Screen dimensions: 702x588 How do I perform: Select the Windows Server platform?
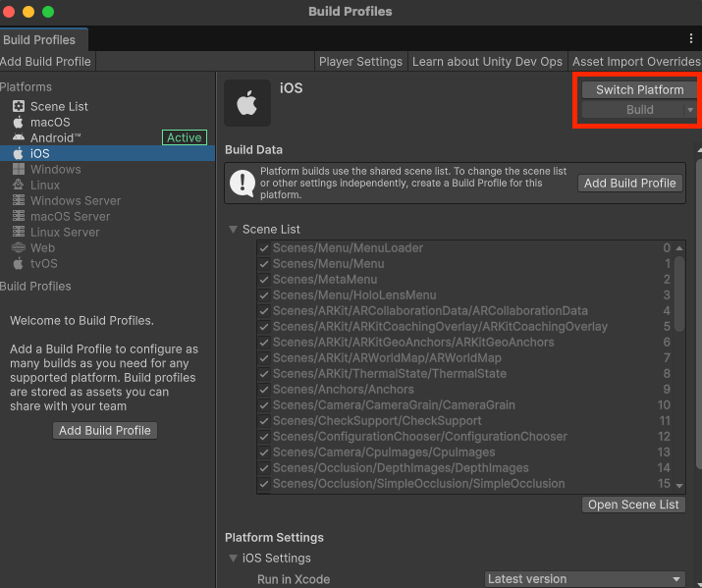[x=107, y=200]
